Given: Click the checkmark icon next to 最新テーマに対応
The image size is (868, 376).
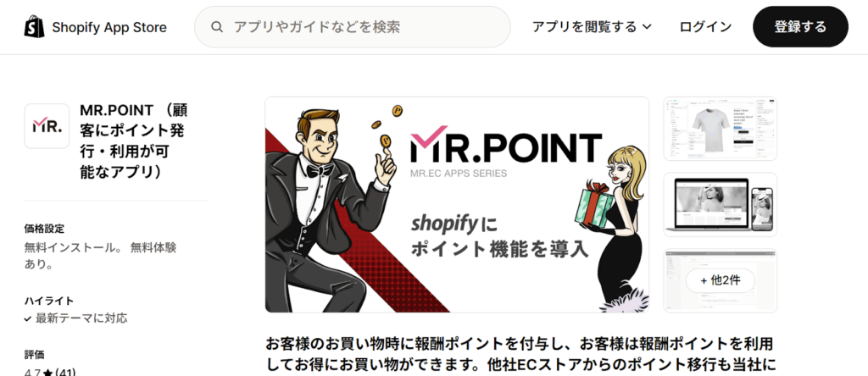Looking at the screenshot, I should [28, 319].
